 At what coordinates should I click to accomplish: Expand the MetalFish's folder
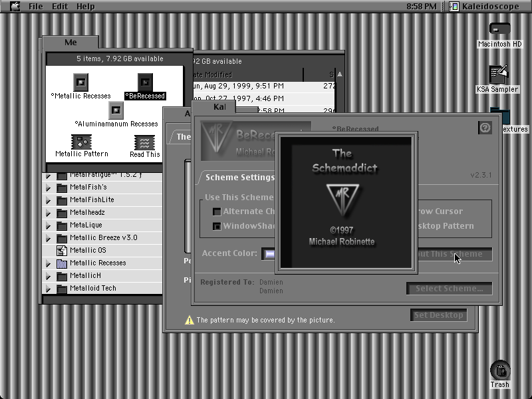48,188
